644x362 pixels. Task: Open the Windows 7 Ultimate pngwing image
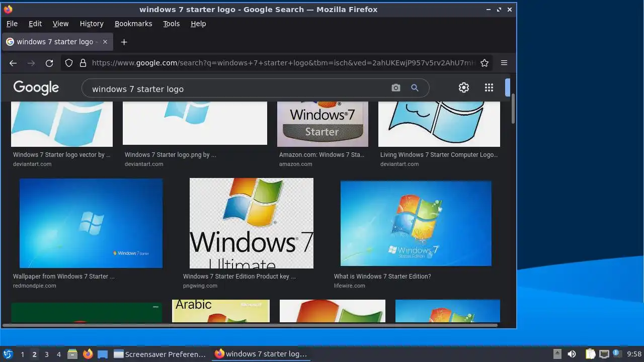pos(252,223)
